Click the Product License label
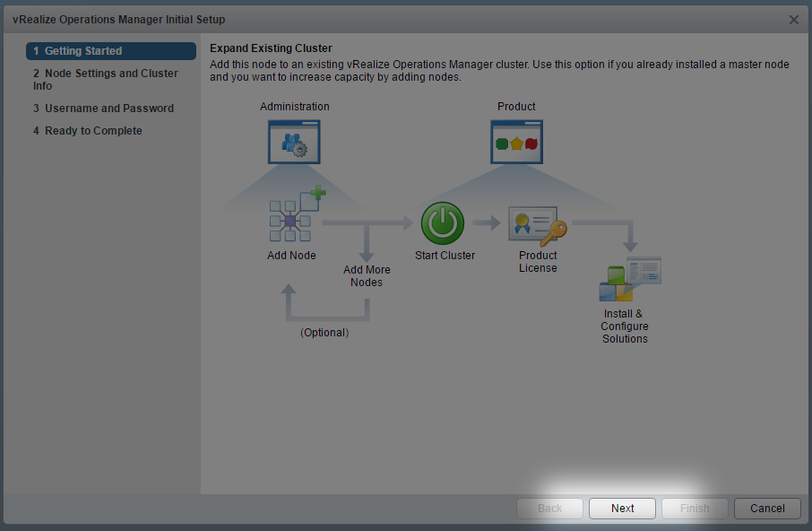Viewport: 812px width, 531px height. point(538,262)
